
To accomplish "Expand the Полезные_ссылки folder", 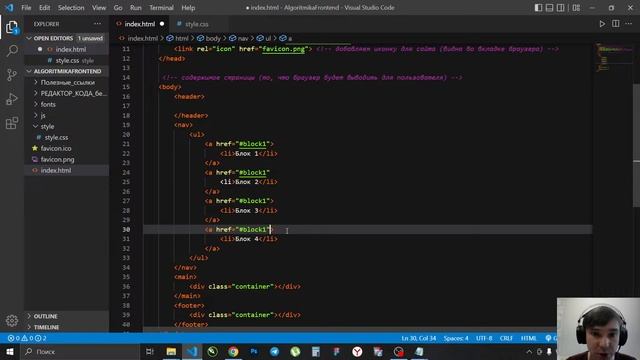I will (x=67, y=82).
